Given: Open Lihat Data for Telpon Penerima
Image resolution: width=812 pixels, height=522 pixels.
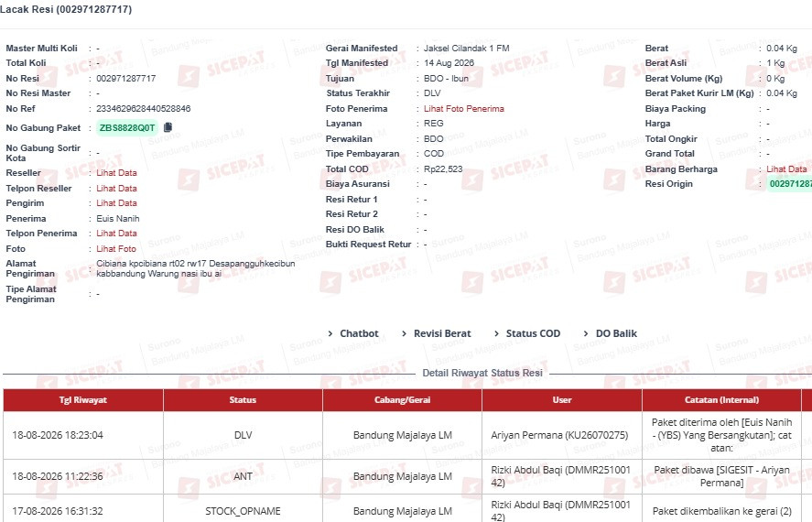Looking at the screenshot, I should [116, 234].
